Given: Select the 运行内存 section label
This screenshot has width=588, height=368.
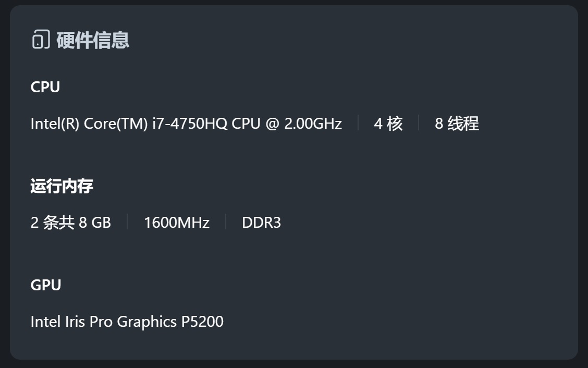Looking at the screenshot, I should pos(62,186).
